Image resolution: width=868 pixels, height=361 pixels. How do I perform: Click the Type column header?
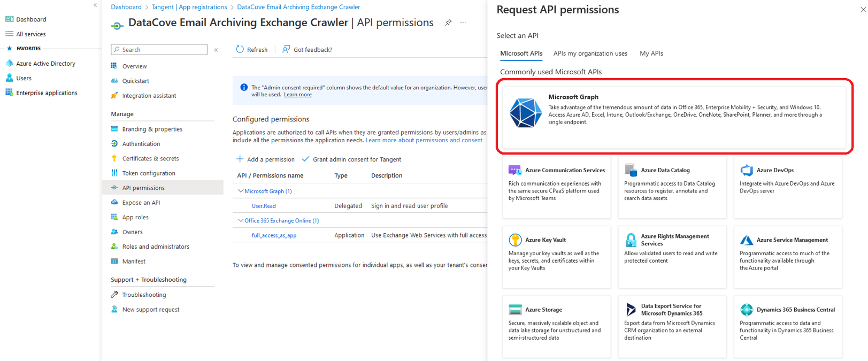click(341, 175)
